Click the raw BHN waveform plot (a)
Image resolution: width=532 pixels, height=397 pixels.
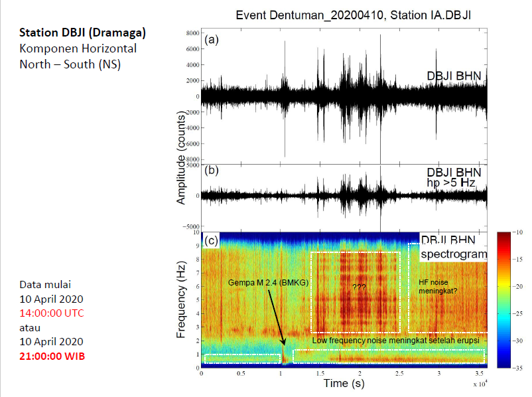[344, 96]
